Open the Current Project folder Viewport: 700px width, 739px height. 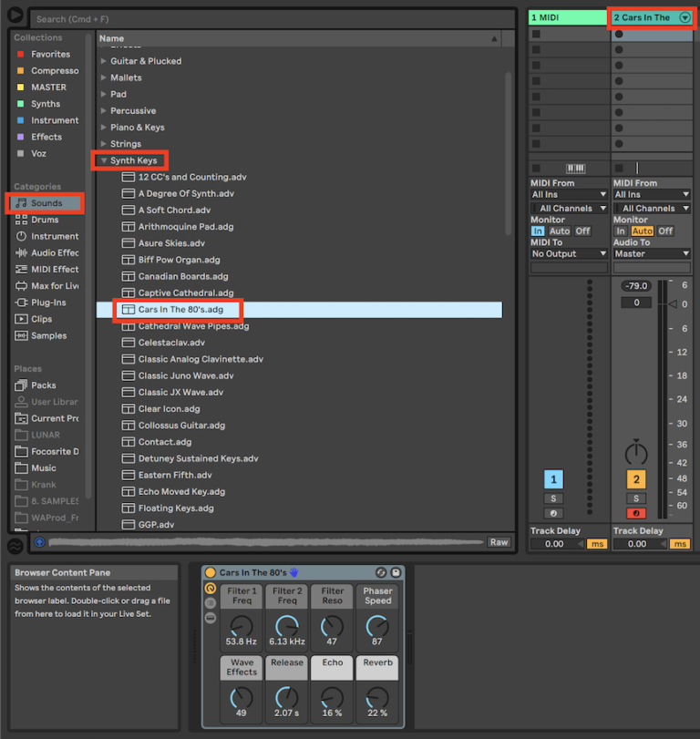click(46, 418)
